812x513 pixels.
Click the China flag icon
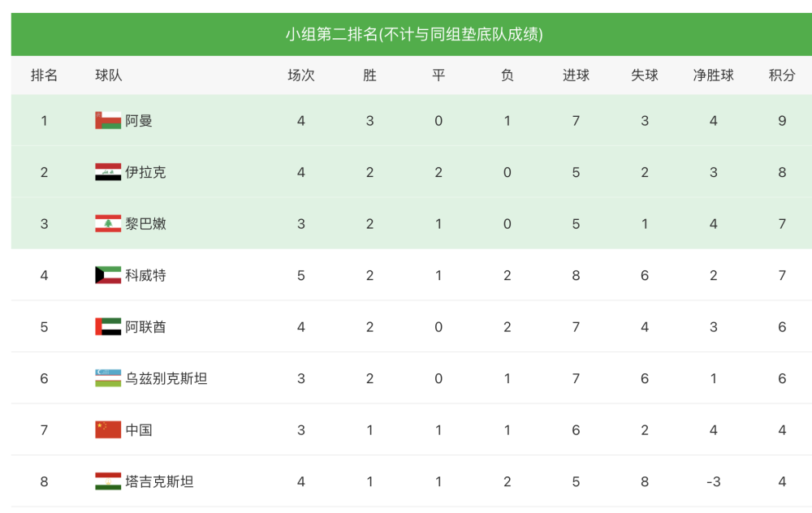108,429
